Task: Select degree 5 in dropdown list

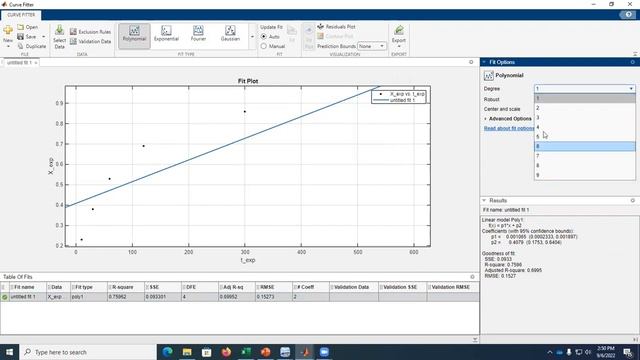Action: tap(584, 137)
